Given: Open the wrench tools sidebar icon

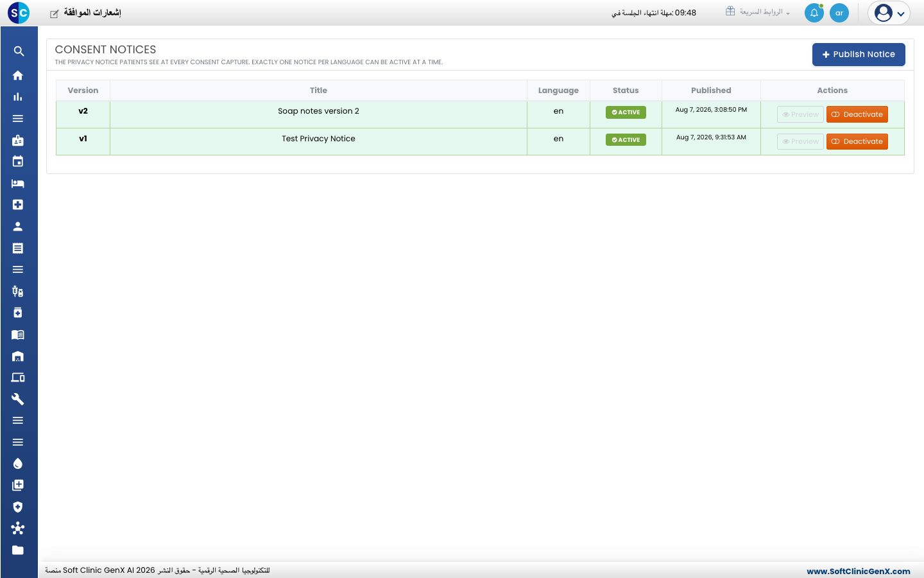Looking at the screenshot, I should [x=18, y=399].
